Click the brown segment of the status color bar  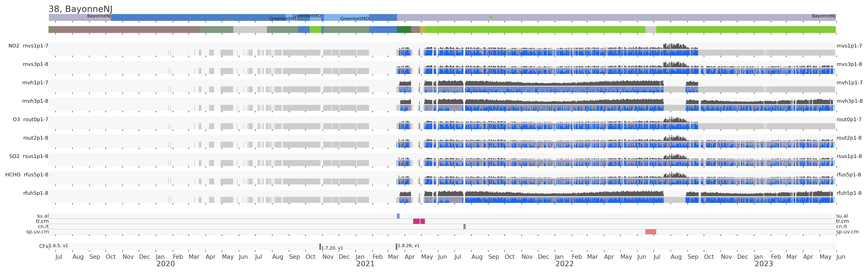[x=125, y=30]
